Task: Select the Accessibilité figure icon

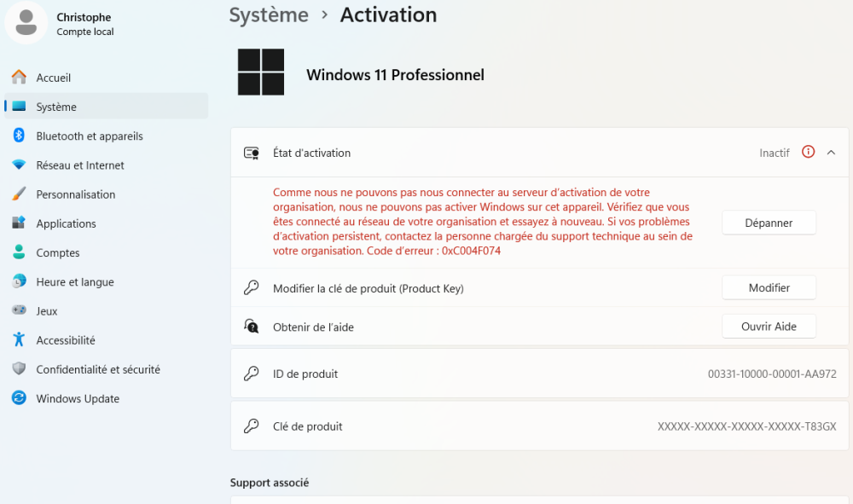Action: (x=19, y=340)
